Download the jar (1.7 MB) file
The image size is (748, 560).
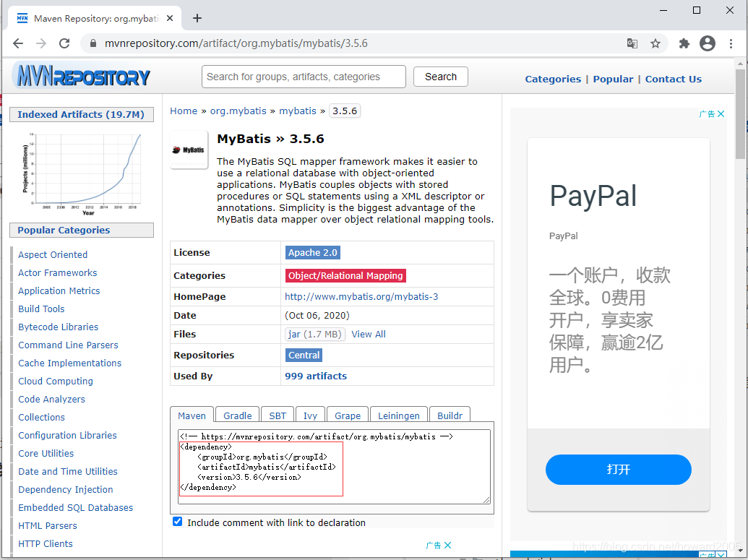click(x=315, y=335)
